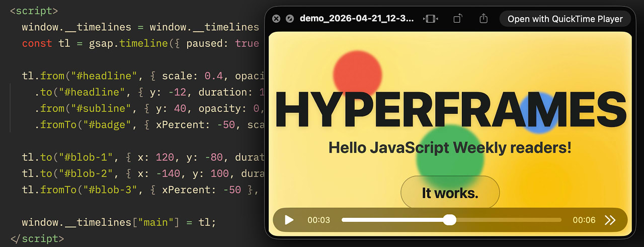Viewport: 644px width, 247px height.
Task: Click the share icon in preview toolbar
Action: [484, 19]
